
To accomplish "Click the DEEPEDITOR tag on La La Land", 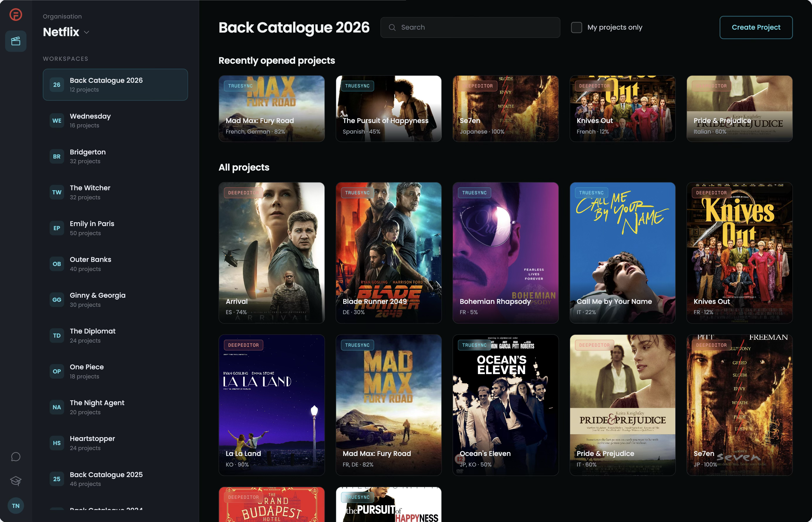I will point(243,345).
